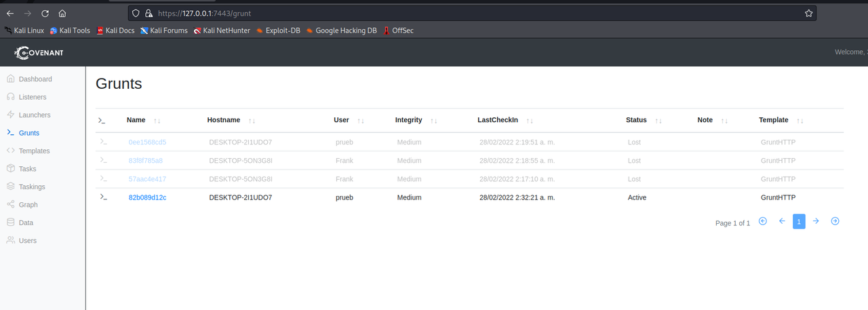Reload the page
The image size is (868, 310).
click(45, 13)
